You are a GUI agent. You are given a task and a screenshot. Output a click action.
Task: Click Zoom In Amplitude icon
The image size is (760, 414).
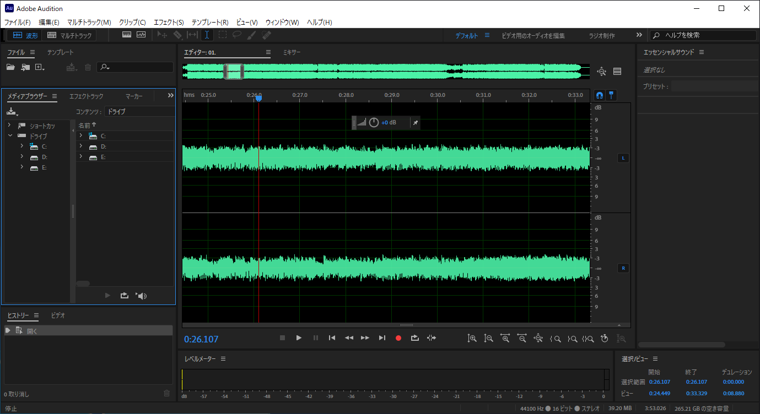472,338
